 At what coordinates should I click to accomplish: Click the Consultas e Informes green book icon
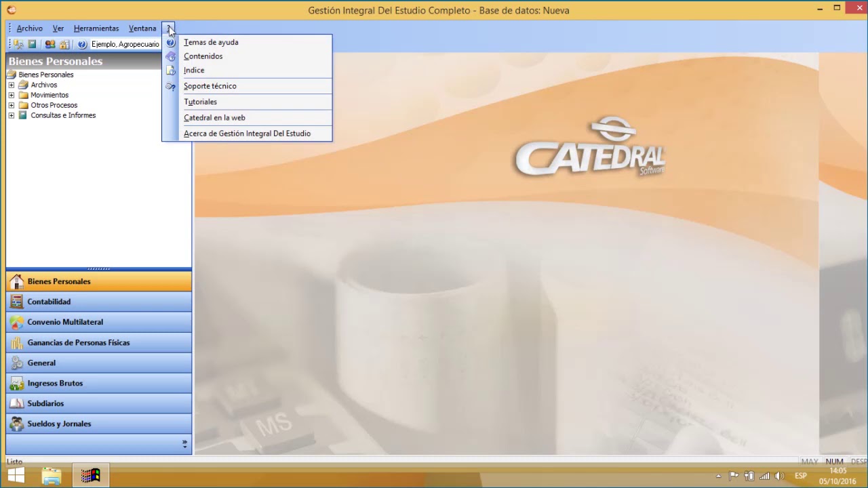23,116
